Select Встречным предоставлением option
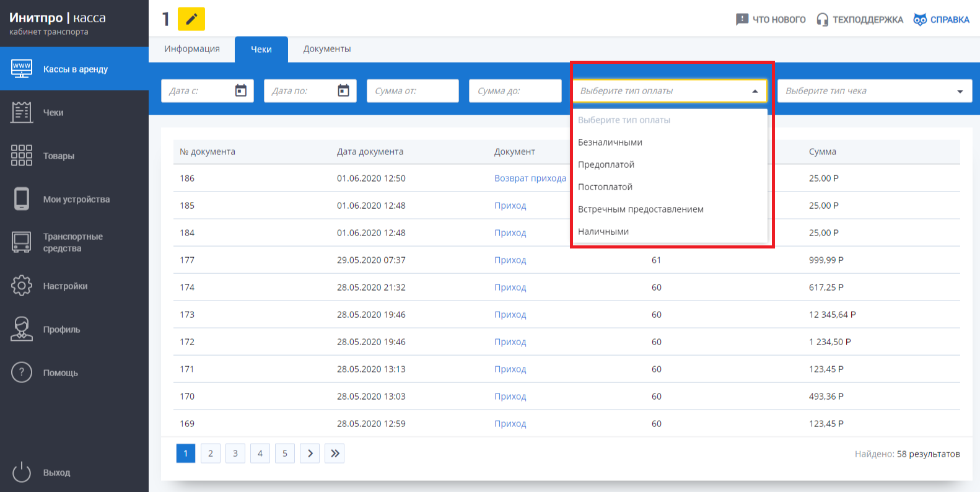The width and height of the screenshot is (980, 492). pos(670,209)
